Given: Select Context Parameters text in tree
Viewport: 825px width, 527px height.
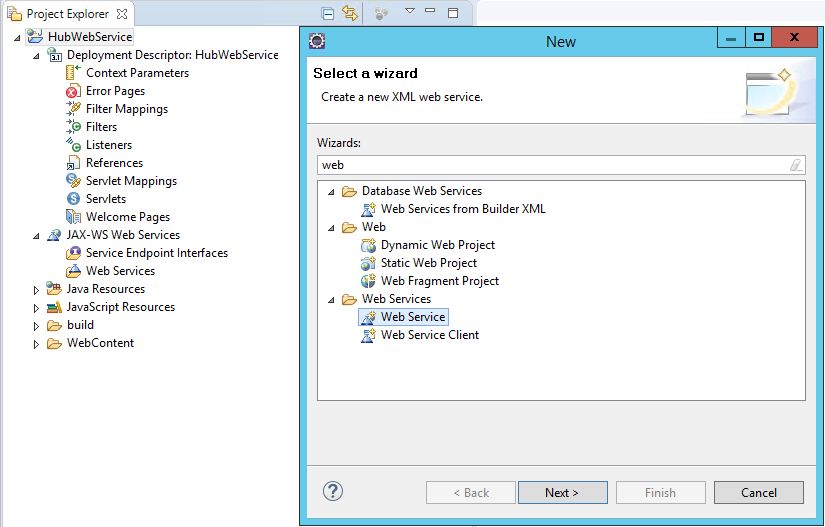Looking at the screenshot, I should (x=137, y=73).
